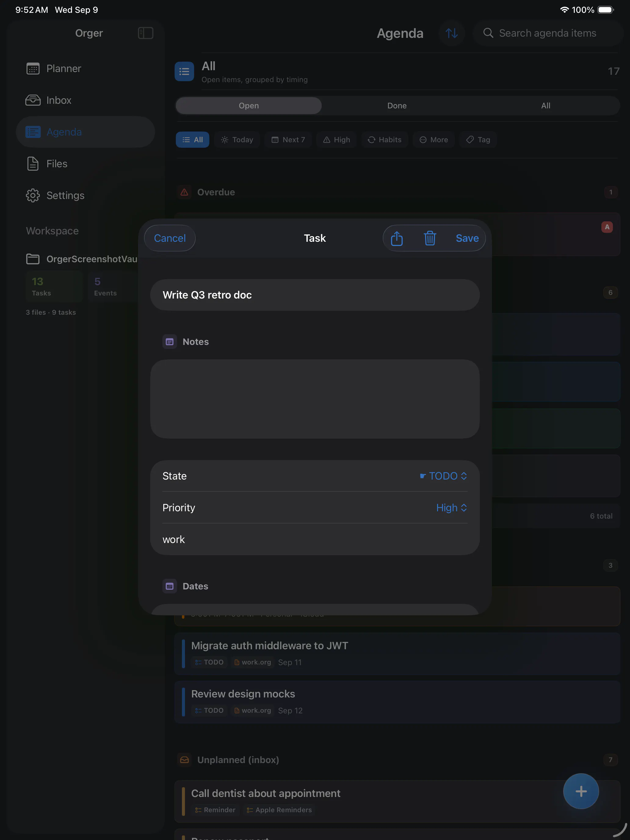Open Migrate auth middleware to JWT
The width and height of the screenshot is (630, 840).
(x=397, y=654)
